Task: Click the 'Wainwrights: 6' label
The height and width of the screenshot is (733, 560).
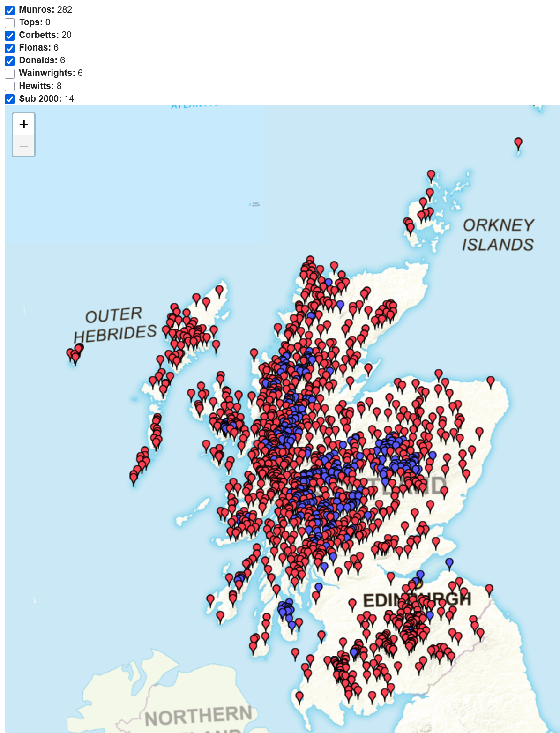Action: (51, 73)
